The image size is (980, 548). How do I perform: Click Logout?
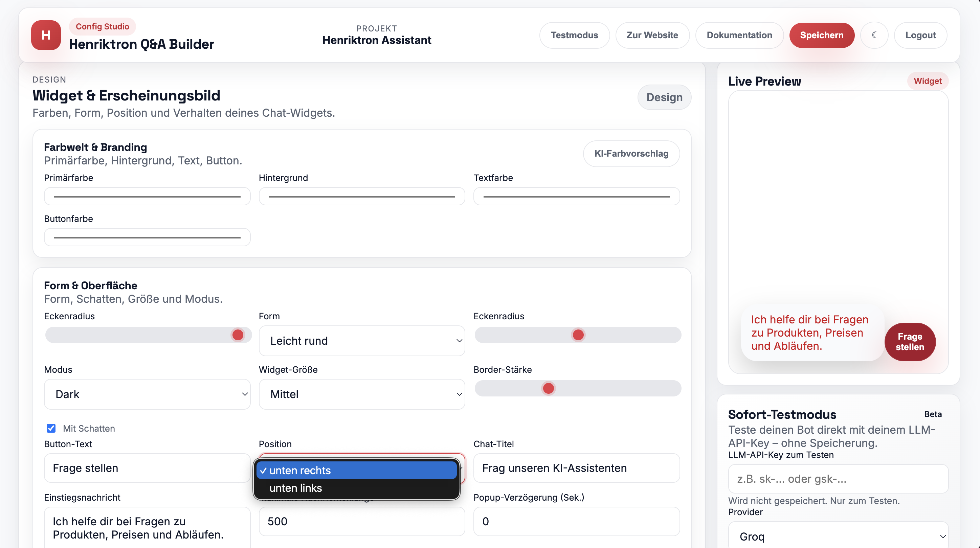coord(921,35)
